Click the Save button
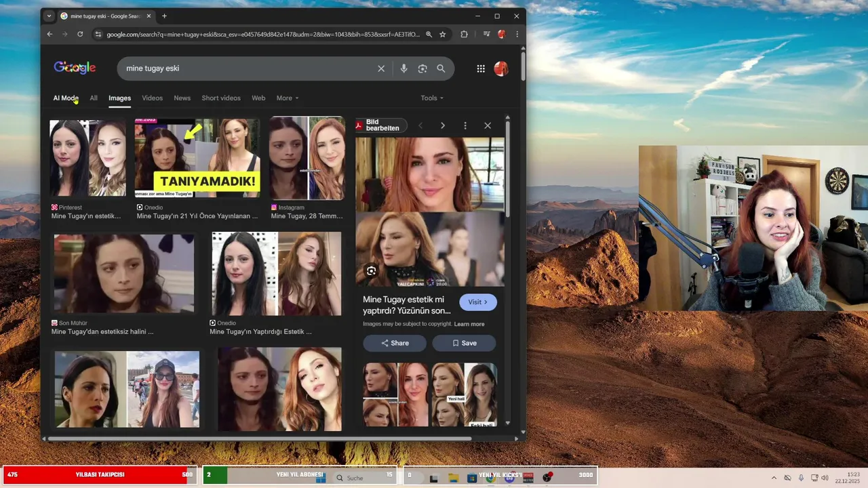Viewport: 868px width, 488px height. (464, 343)
